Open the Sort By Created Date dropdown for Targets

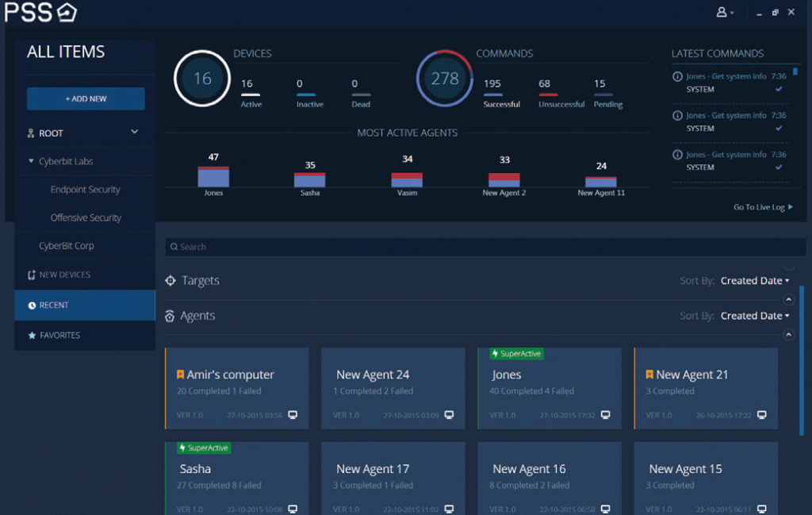tap(754, 280)
